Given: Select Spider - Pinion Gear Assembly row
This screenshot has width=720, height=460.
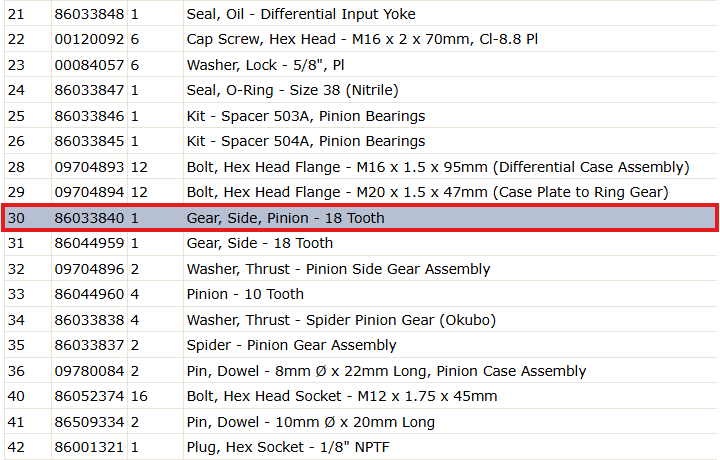Looking at the screenshot, I should pos(361,345).
